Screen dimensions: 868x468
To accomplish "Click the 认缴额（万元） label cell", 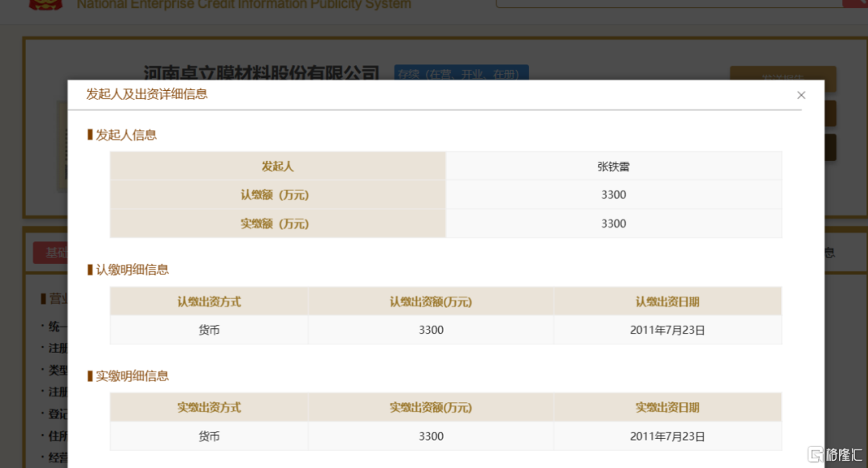I will (x=278, y=195).
